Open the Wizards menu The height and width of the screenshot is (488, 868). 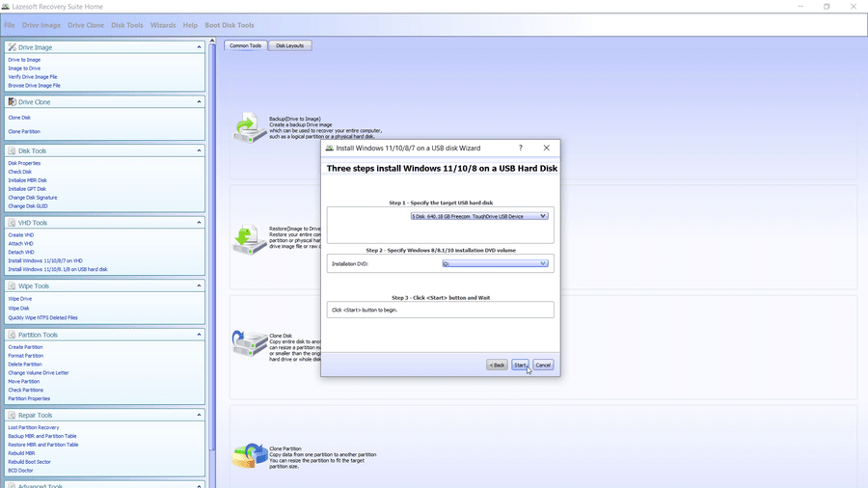(163, 25)
